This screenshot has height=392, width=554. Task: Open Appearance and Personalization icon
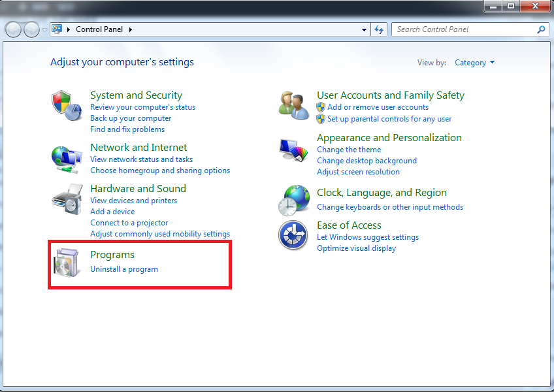click(293, 149)
